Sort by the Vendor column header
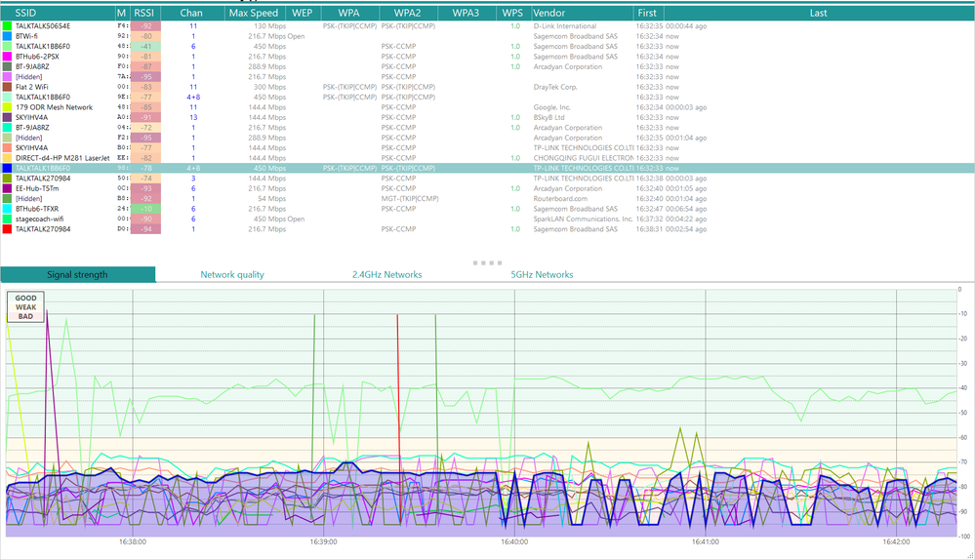The image size is (975, 560). (582, 13)
